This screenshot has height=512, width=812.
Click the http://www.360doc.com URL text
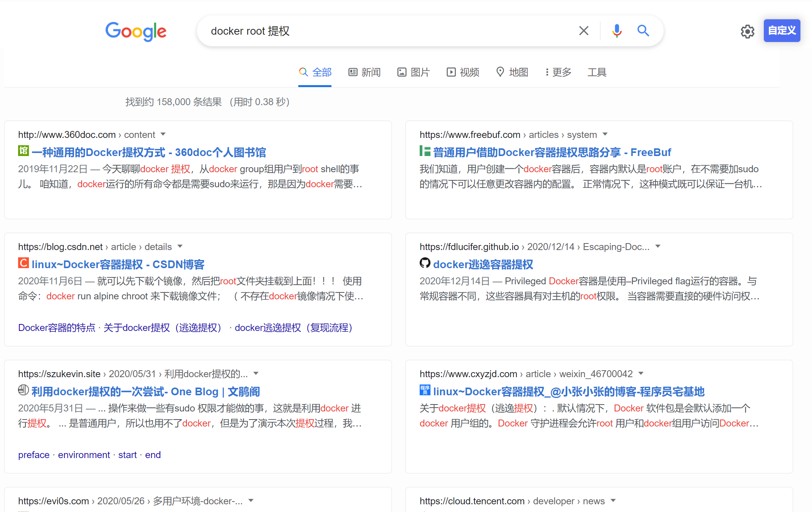click(67, 135)
